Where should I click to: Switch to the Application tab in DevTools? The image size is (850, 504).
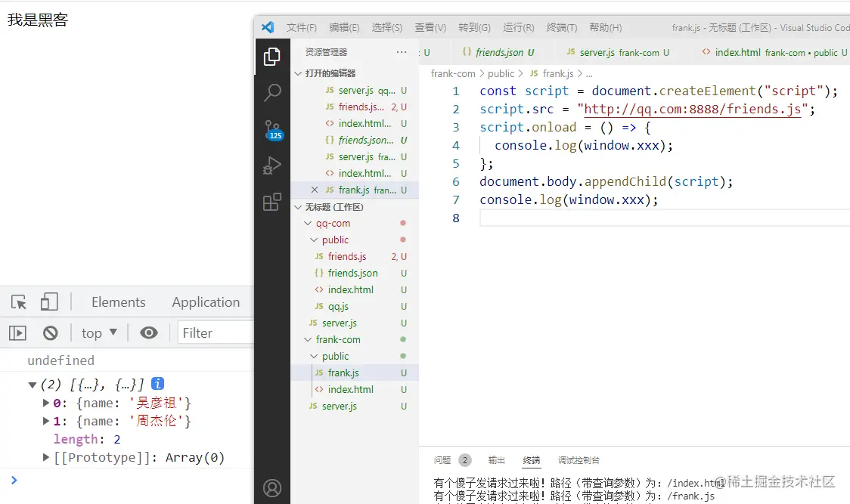(206, 301)
